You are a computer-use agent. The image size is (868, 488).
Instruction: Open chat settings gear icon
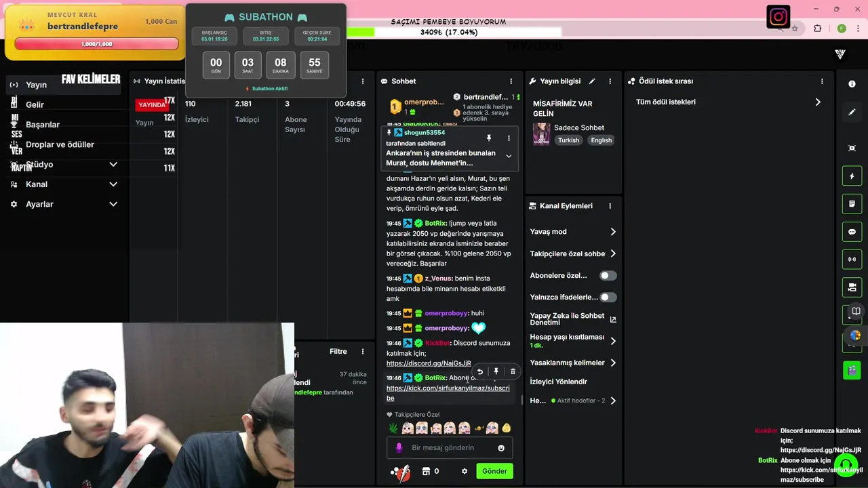tap(465, 471)
